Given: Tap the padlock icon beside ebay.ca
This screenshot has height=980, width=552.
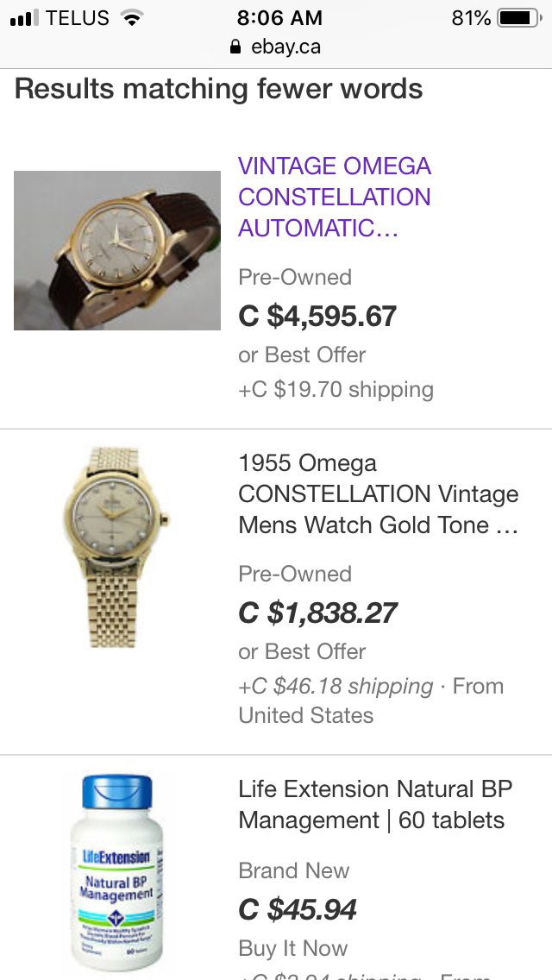Looking at the screenshot, I should pos(236,47).
